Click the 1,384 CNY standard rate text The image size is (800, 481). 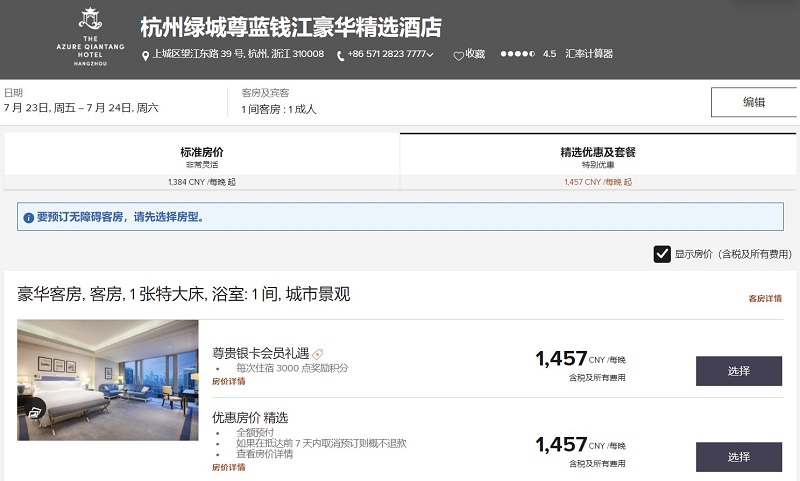(x=202, y=182)
